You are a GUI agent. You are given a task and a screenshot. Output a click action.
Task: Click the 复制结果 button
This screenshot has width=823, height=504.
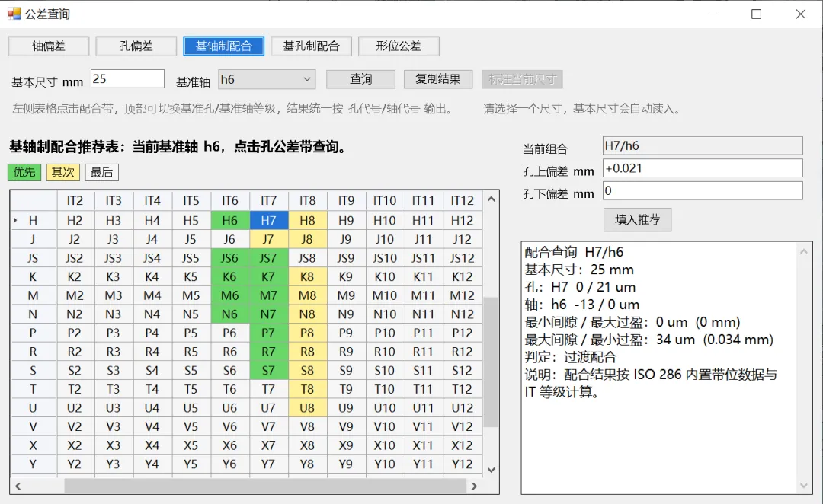(438, 79)
